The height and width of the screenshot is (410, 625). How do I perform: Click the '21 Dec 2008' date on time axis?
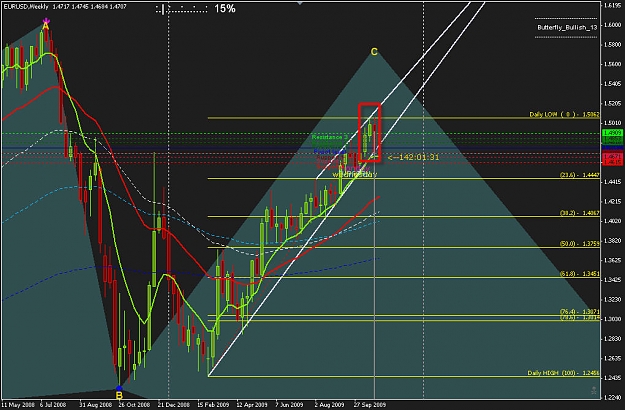(x=174, y=405)
